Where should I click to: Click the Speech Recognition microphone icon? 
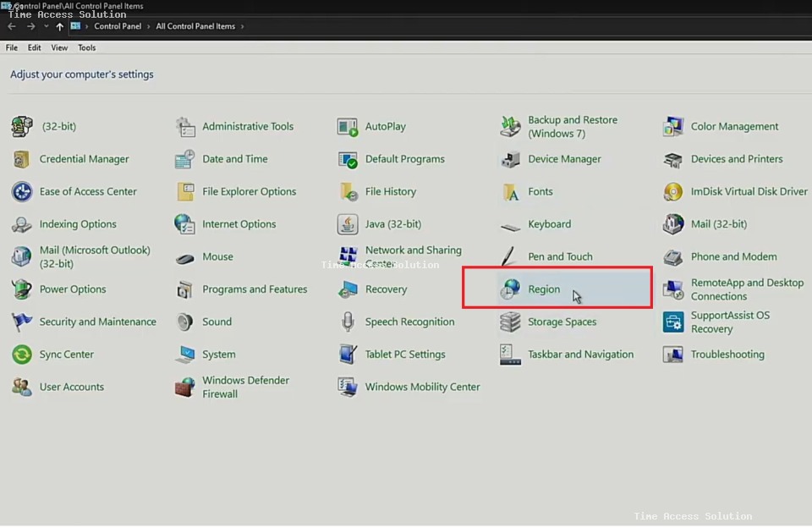tap(348, 322)
